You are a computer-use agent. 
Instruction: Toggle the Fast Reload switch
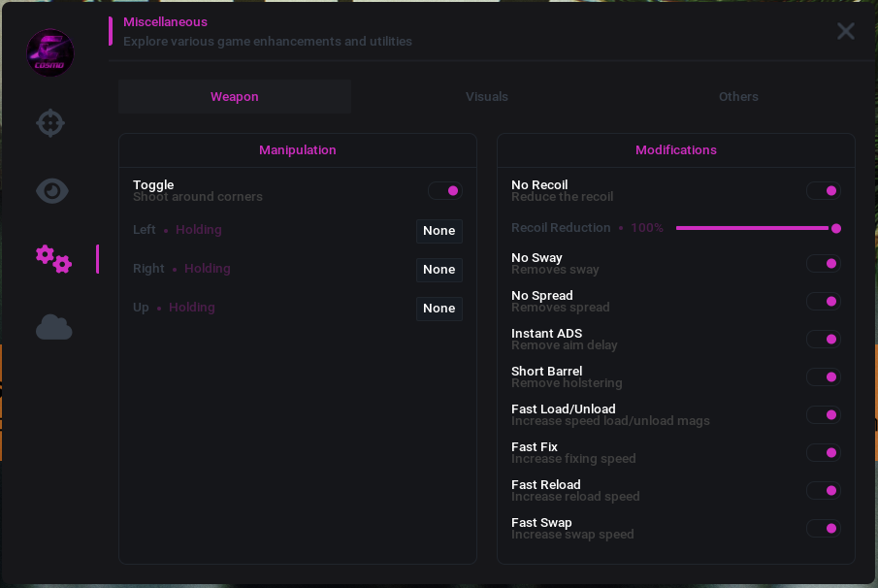coord(824,491)
